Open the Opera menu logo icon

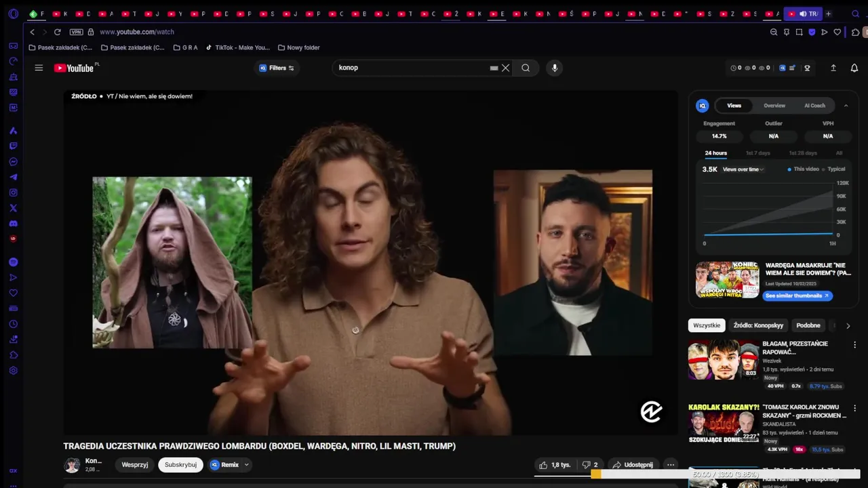tap(13, 14)
